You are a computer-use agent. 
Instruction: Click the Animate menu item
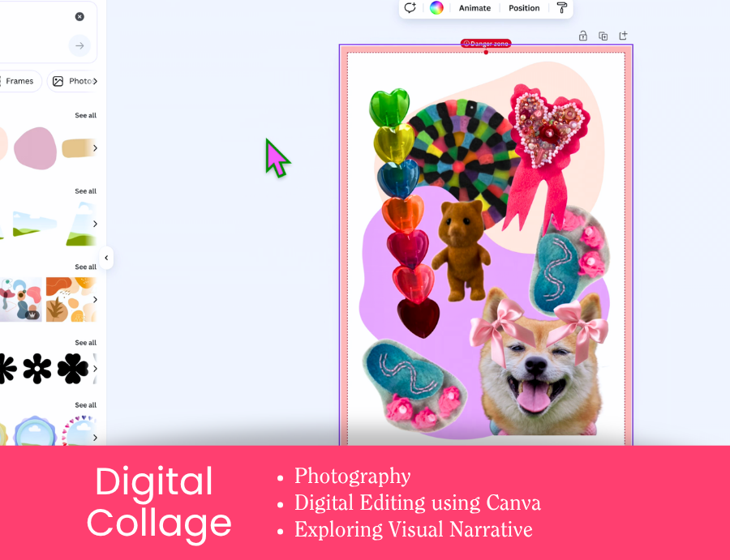click(474, 8)
